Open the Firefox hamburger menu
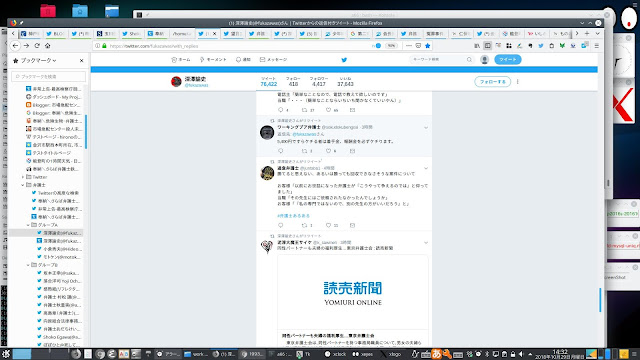This screenshot has width=640, height=360. pyautogui.click(x=596, y=46)
